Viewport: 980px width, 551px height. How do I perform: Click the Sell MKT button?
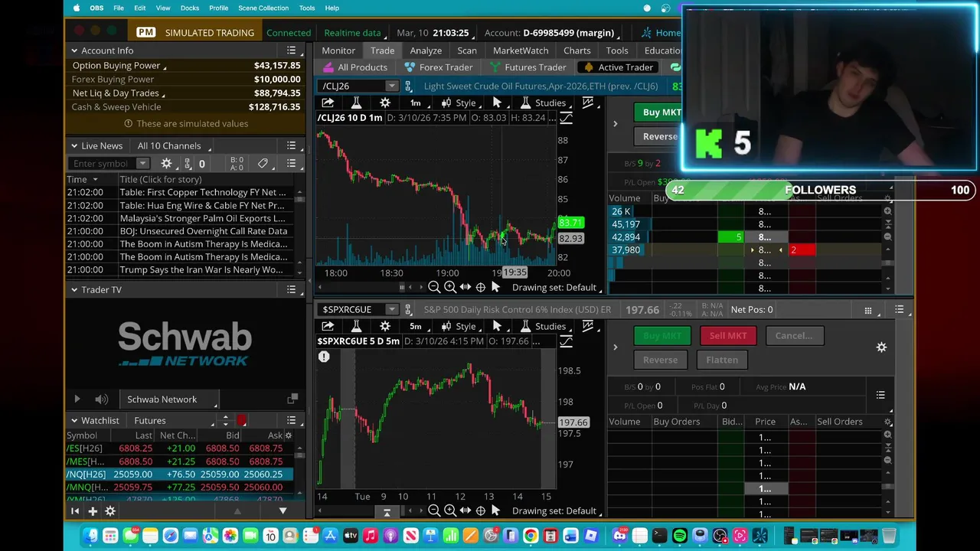pyautogui.click(x=728, y=335)
